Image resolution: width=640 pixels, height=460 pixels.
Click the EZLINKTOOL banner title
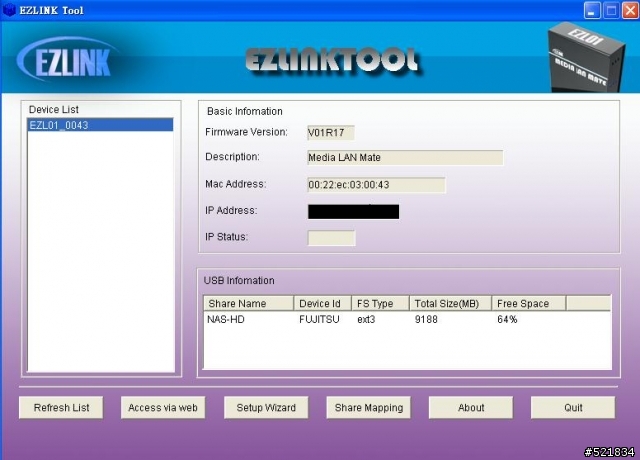coord(333,61)
